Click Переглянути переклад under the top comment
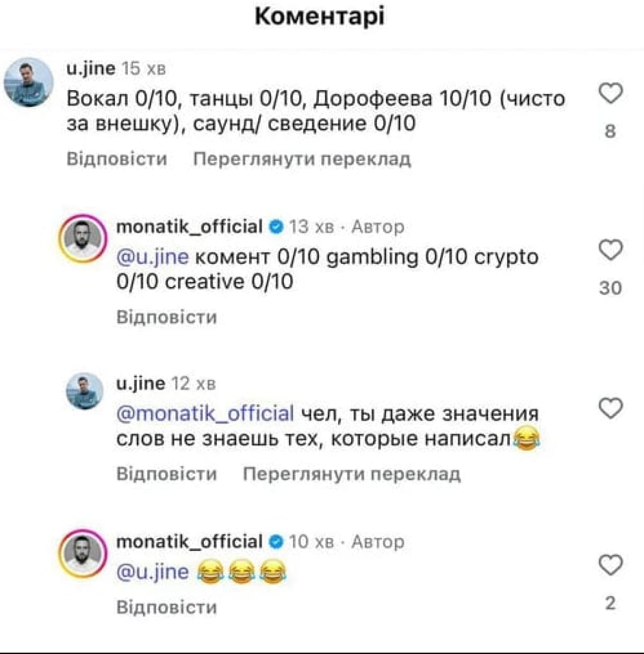This screenshot has height=654, width=644. tap(302, 159)
